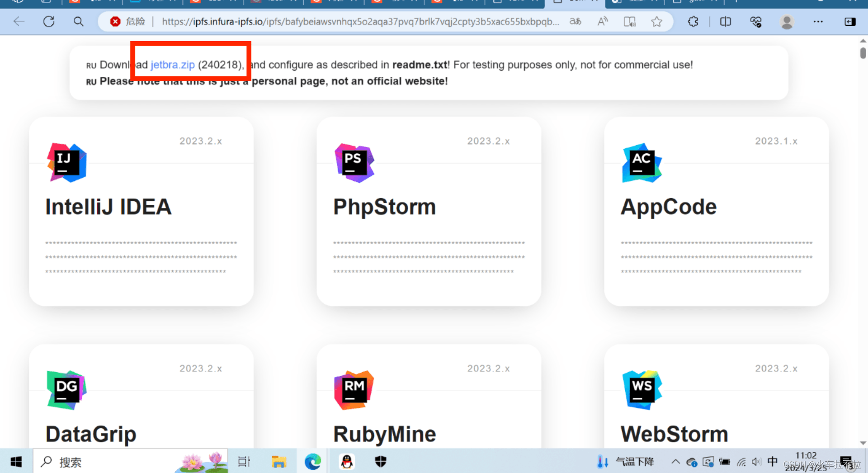
Task: Click the bold readme.txt text
Action: pyautogui.click(x=420, y=65)
